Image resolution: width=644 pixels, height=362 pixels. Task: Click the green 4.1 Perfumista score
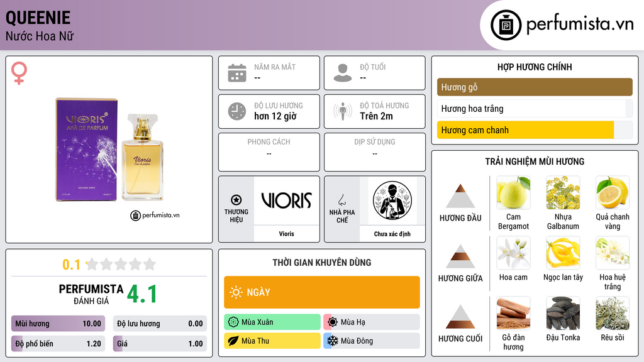pos(142,294)
